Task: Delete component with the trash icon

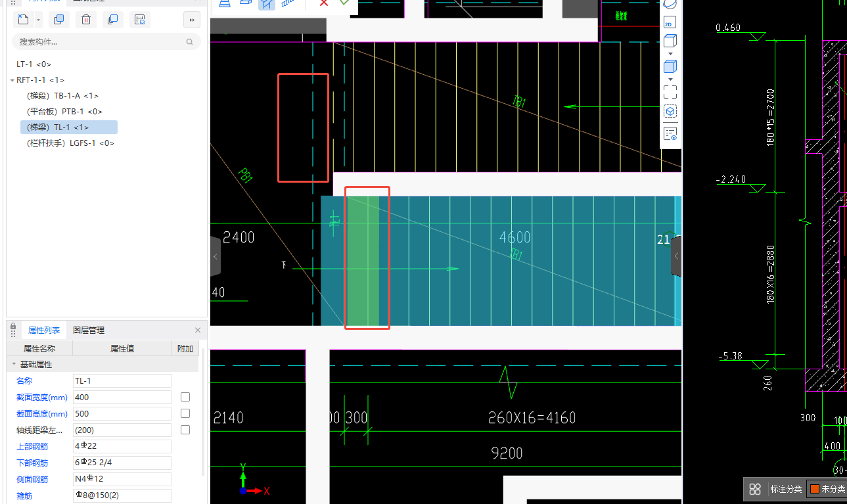Action: click(x=85, y=20)
